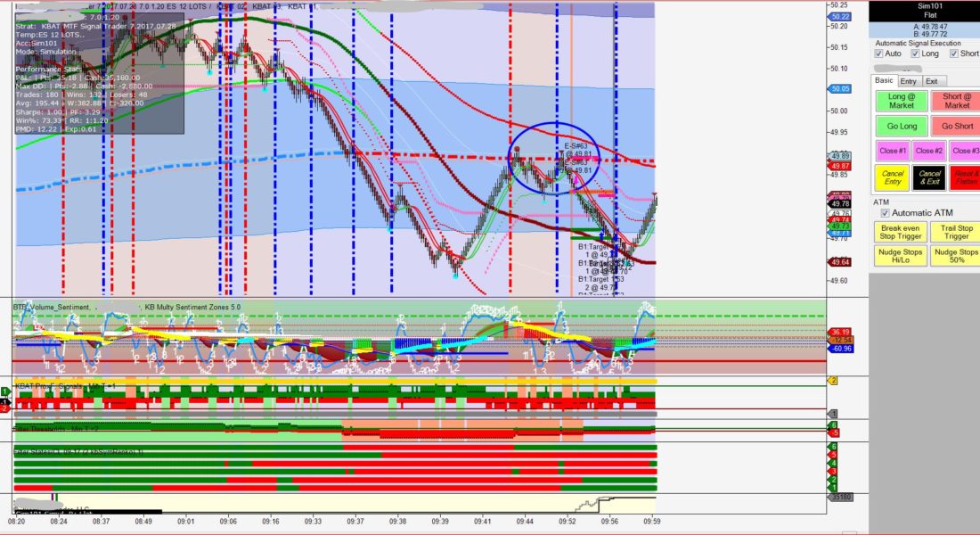Click the Close #2 button
The image size is (980, 535).
(x=928, y=151)
